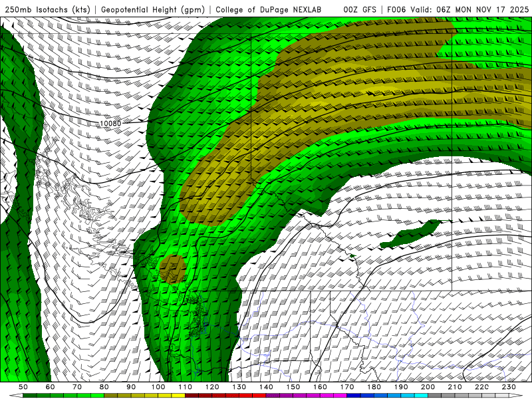The image size is (532, 399).
Task: Click the dark red 110-115 kt legend swatch
Action: pyautogui.click(x=192, y=396)
